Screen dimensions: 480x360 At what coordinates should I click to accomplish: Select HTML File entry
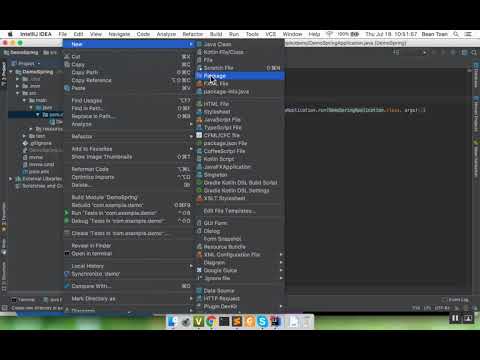pyautogui.click(x=216, y=104)
